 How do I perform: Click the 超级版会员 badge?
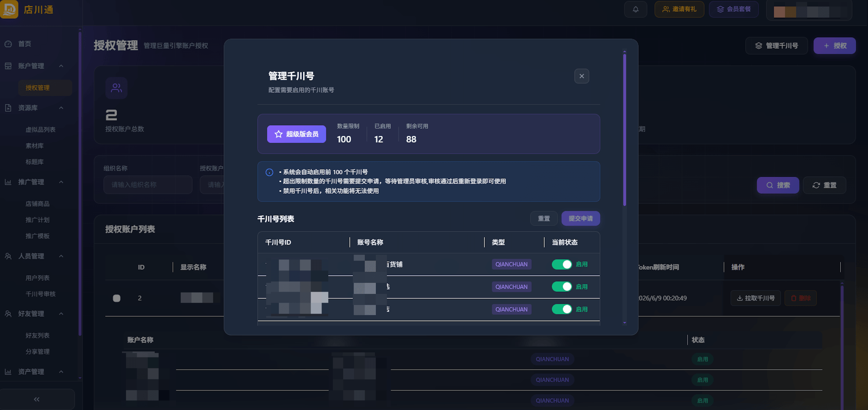pos(297,134)
